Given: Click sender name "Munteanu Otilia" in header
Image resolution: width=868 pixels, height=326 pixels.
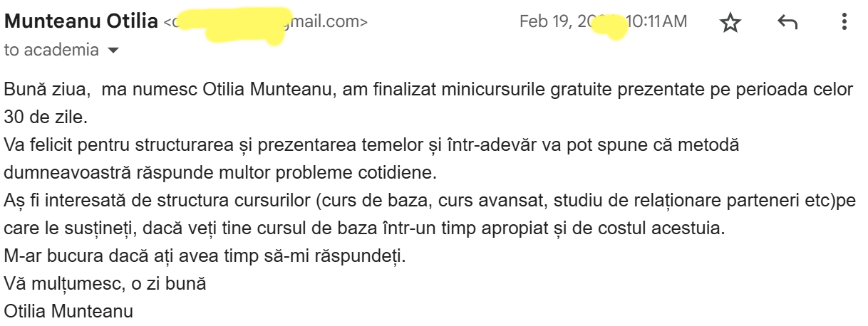Looking at the screenshot, I should 81,21.
